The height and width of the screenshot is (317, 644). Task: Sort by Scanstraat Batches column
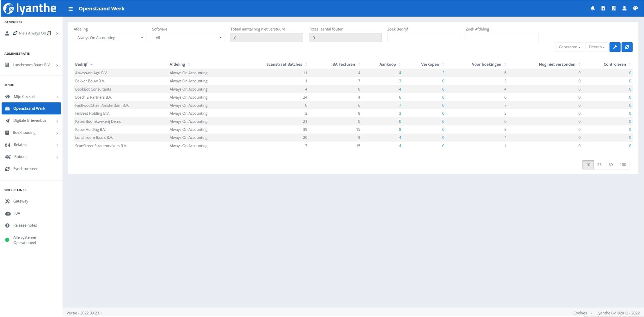pos(286,64)
